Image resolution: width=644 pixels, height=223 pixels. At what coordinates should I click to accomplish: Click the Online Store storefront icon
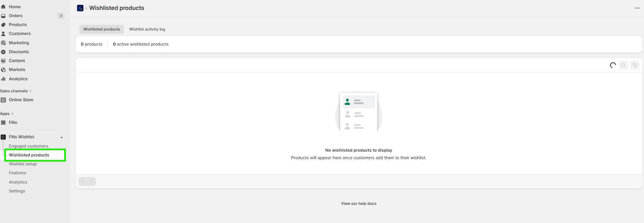[3, 100]
